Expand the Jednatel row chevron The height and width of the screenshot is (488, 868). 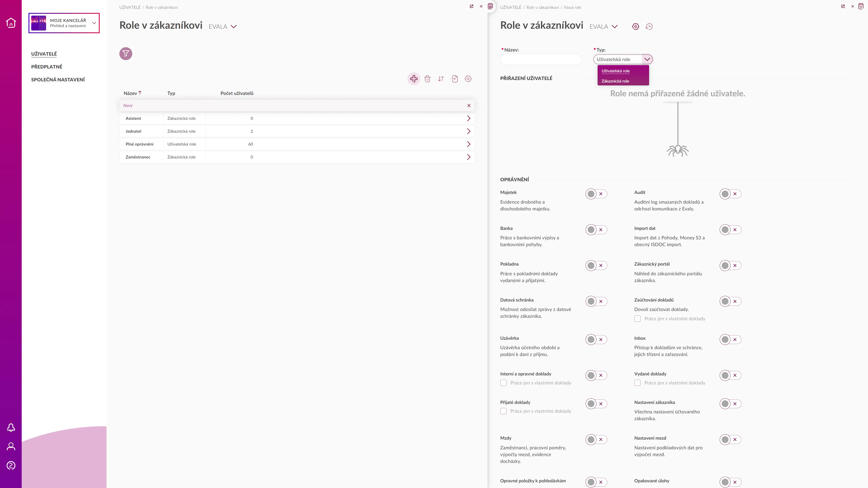tap(468, 131)
